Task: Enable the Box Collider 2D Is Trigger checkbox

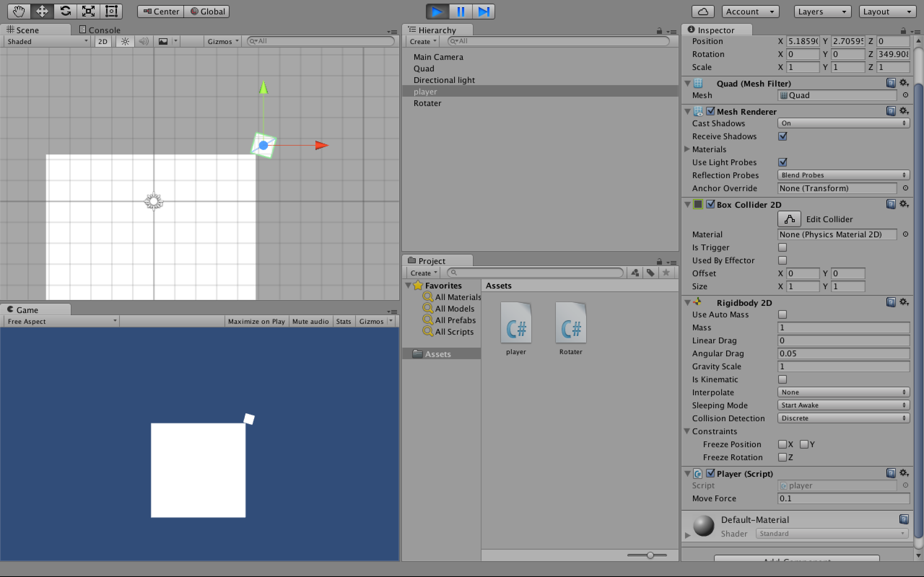Action: coord(782,247)
